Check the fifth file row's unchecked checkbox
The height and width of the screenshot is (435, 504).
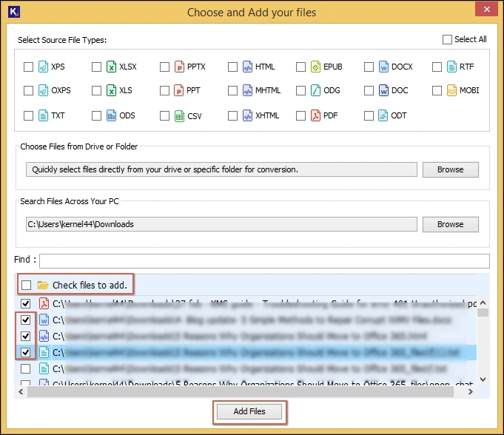coord(25,368)
